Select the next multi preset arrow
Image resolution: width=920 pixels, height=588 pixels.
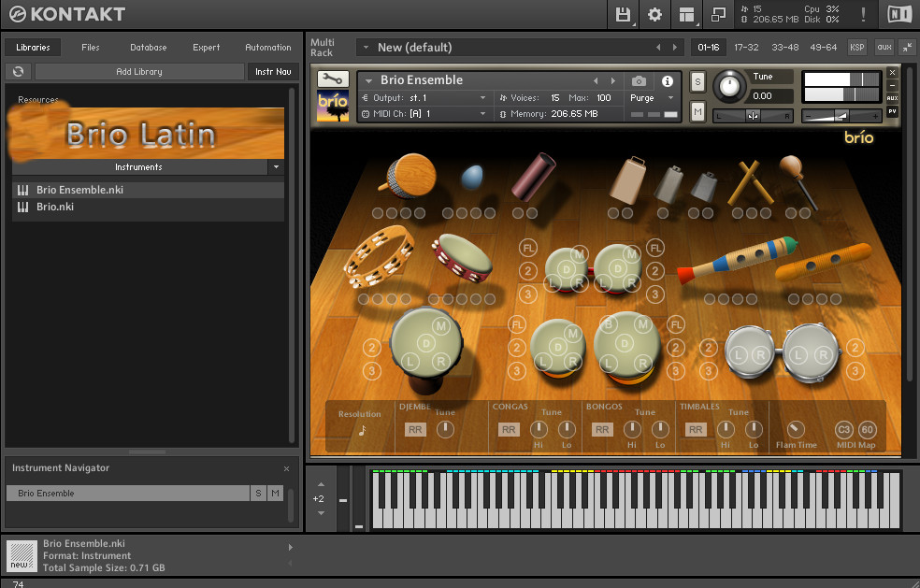point(675,48)
